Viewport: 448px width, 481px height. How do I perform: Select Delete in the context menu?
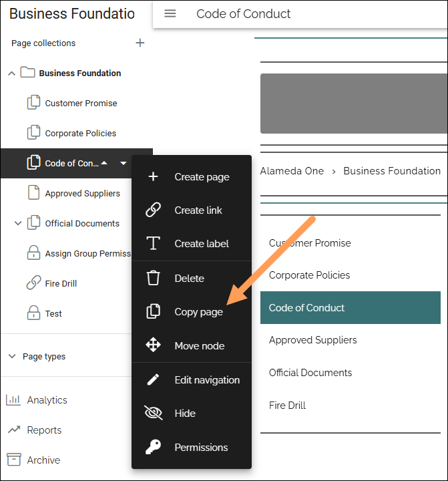(x=192, y=278)
